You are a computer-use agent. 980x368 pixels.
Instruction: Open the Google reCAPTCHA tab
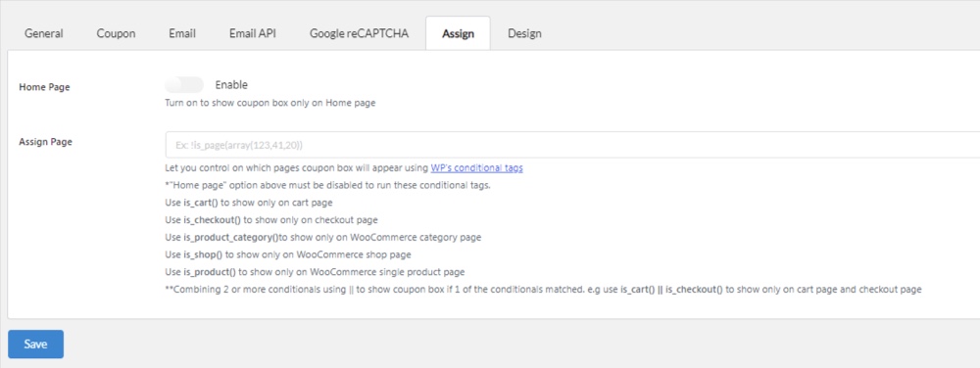[359, 33]
